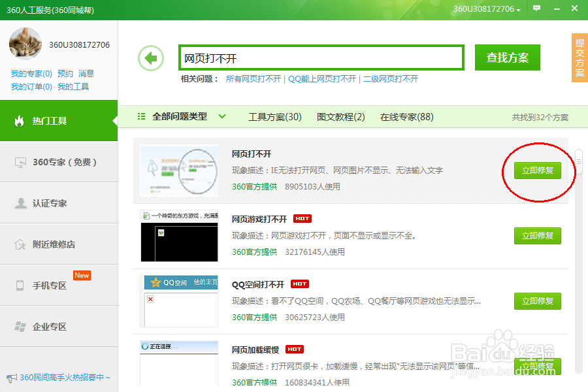Viewport: 588px width, 392px height.
Task: Click related question 所有网页打不开
Action: click(253, 79)
